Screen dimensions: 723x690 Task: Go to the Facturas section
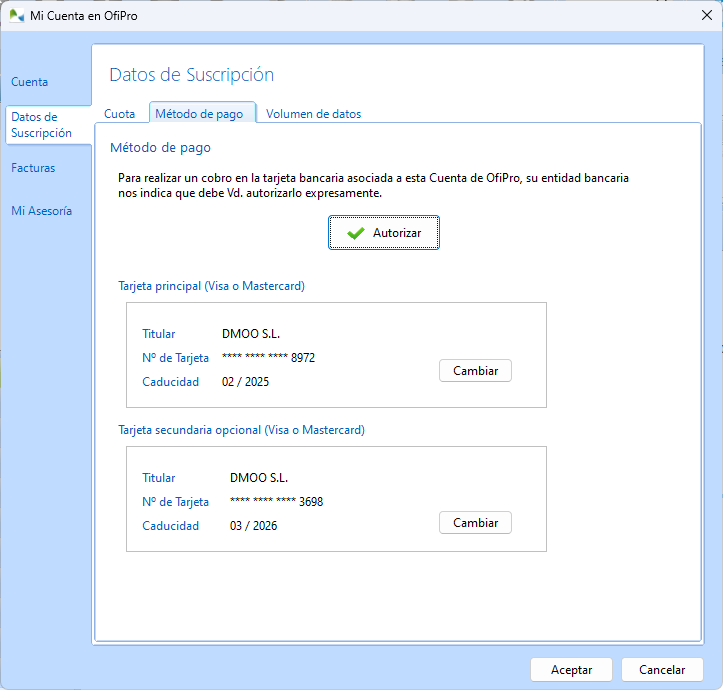[x=33, y=168]
